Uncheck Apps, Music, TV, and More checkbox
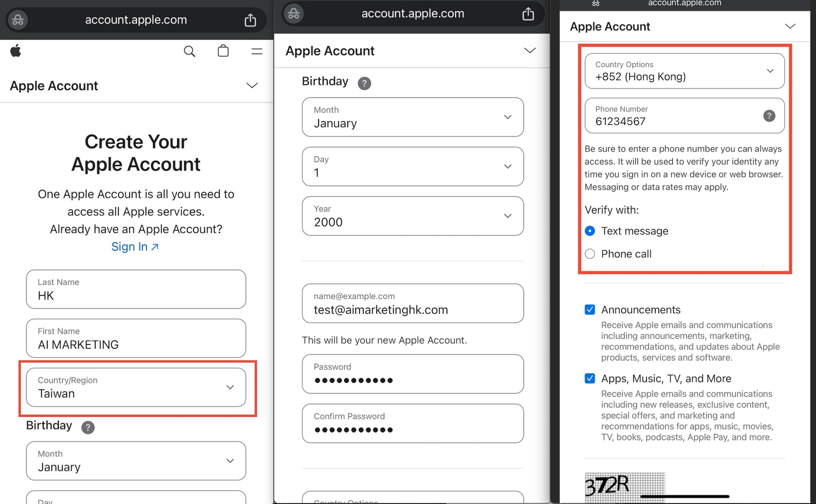 pyautogui.click(x=590, y=378)
